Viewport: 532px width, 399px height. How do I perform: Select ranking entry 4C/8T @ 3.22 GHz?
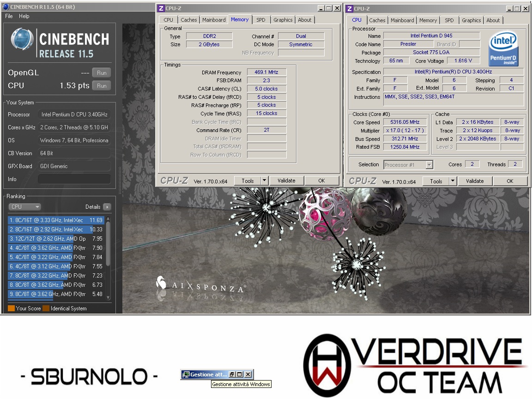pyautogui.click(x=56, y=257)
